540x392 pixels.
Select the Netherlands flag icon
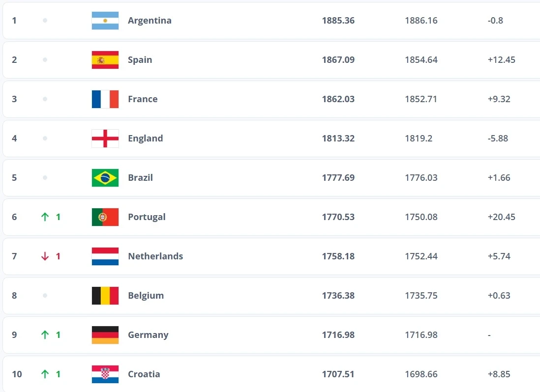point(105,256)
